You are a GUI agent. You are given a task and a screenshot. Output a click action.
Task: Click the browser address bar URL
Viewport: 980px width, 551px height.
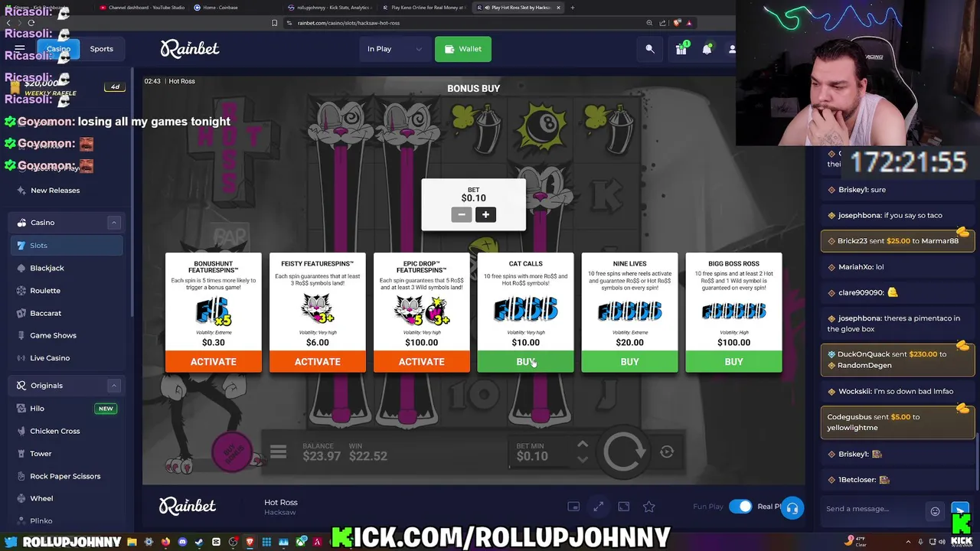click(x=348, y=23)
